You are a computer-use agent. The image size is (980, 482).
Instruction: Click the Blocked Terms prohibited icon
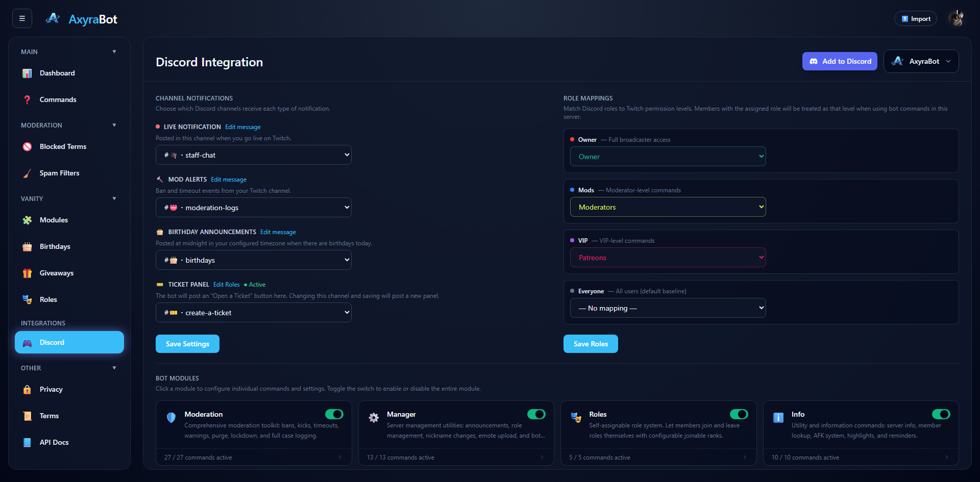27,146
